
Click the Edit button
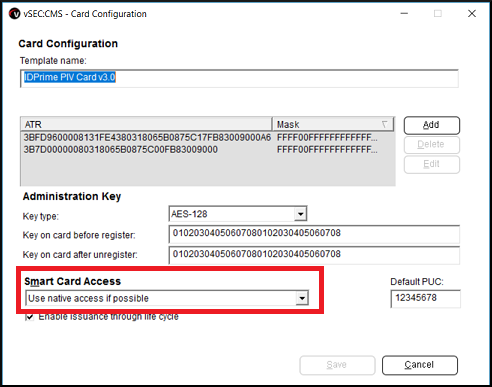pos(432,164)
